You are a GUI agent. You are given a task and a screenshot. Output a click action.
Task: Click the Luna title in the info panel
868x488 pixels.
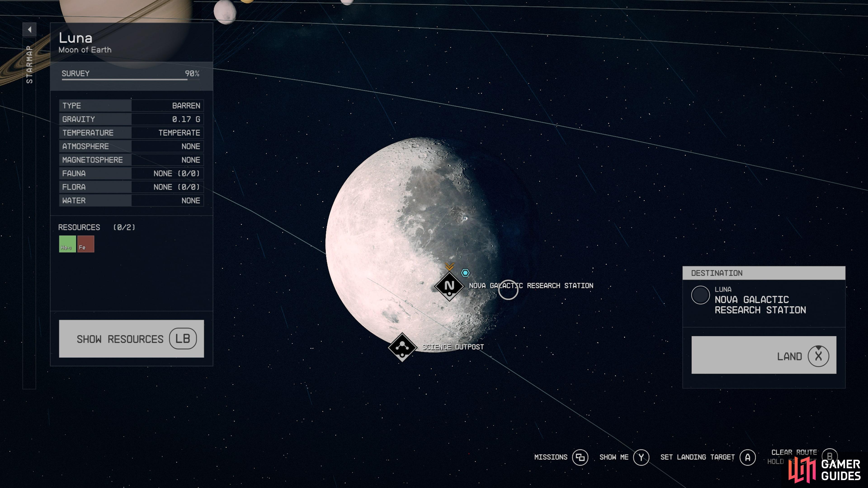tap(75, 38)
